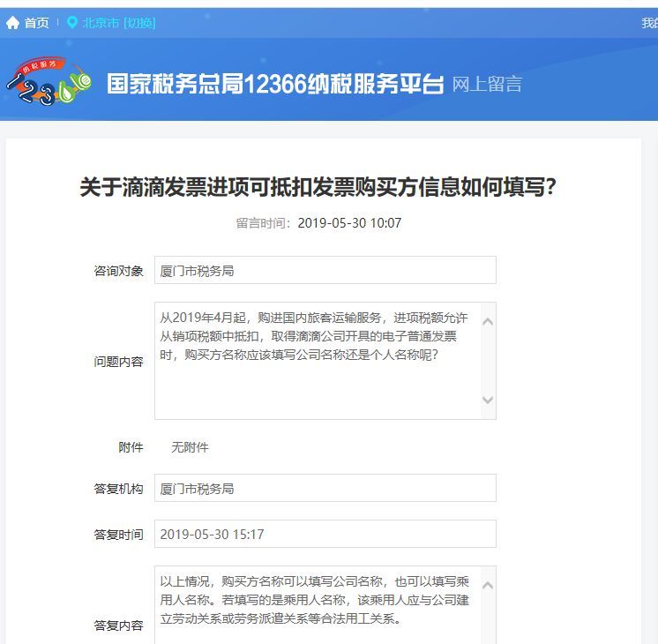Click the 答复时间 field showing 2019-05-30 15:17
This screenshot has height=644, width=658.
tap(325, 534)
